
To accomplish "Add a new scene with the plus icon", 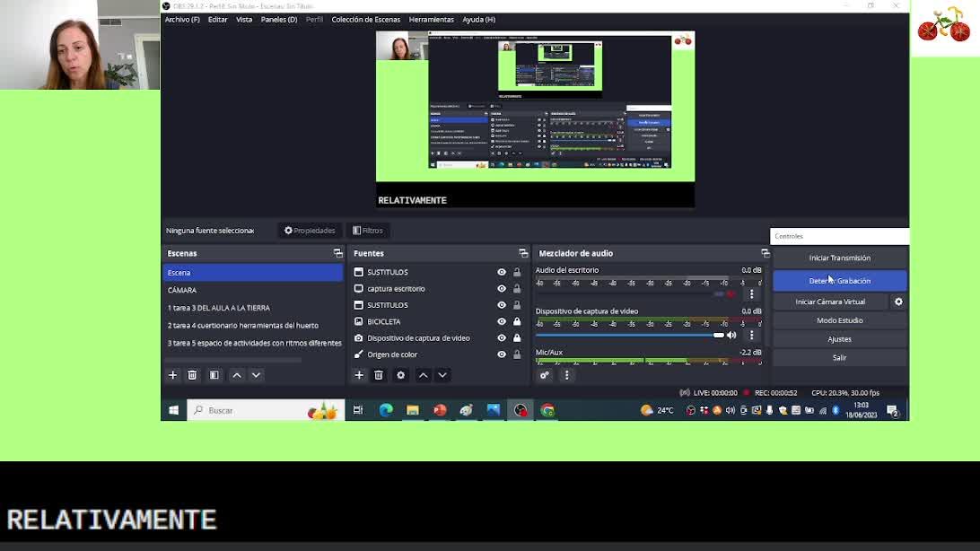I will pos(172,375).
